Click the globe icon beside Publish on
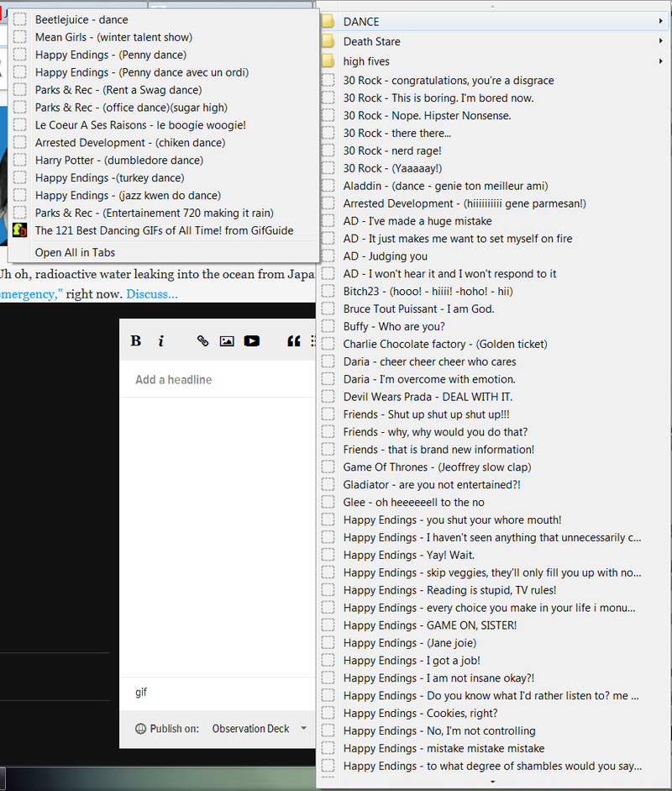This screenshot has width=672, height=791. coord(140,729)
